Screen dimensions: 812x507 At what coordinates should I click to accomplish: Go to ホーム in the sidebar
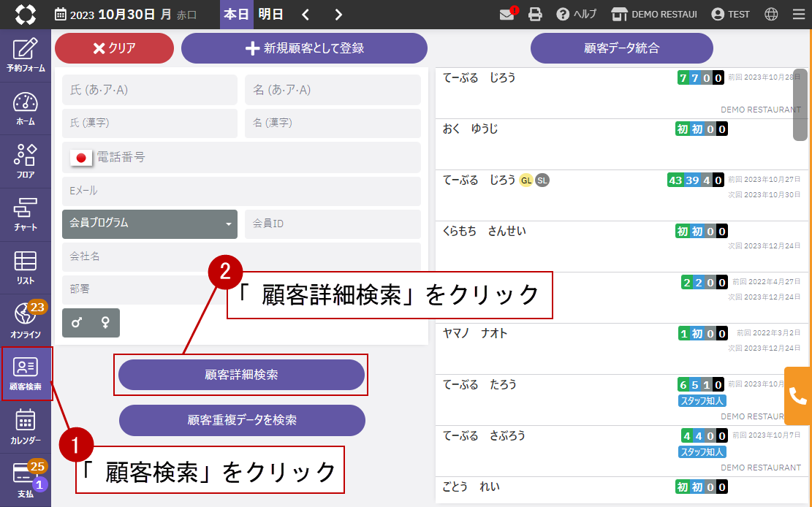tap(26, 109)
